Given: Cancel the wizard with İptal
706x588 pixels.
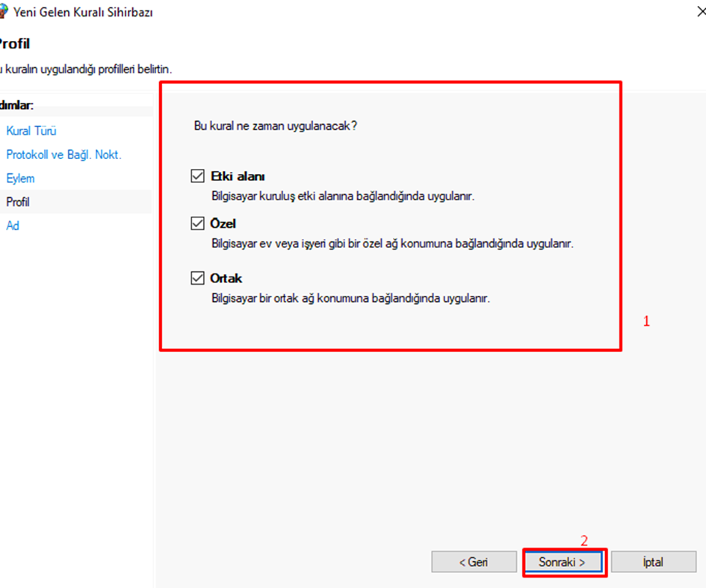Looking at the screenshot, I should (x=653, y=562).
